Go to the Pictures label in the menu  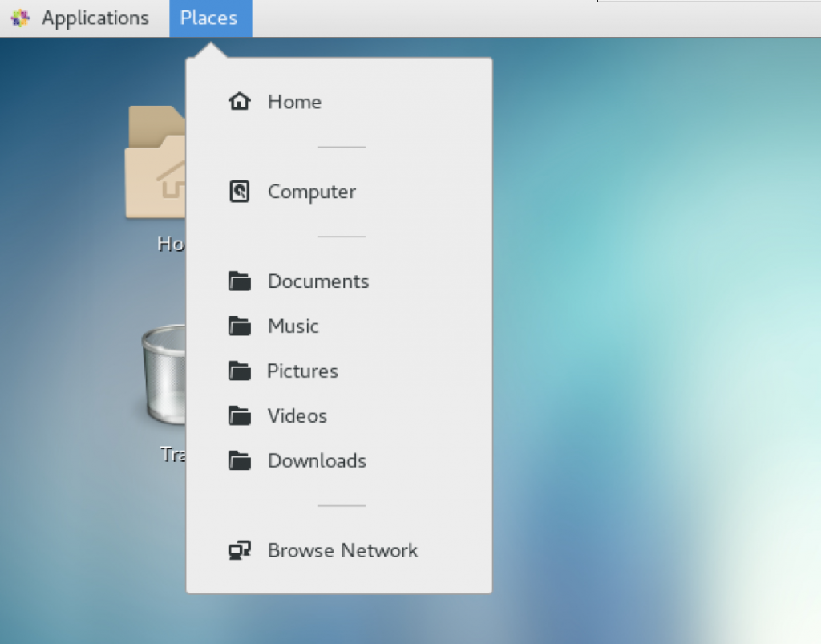302,371
